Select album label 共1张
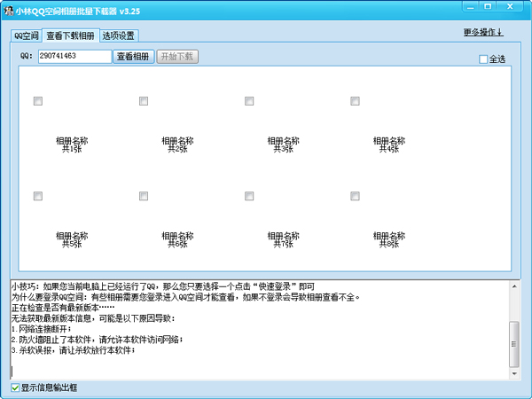 pos(72,145)
